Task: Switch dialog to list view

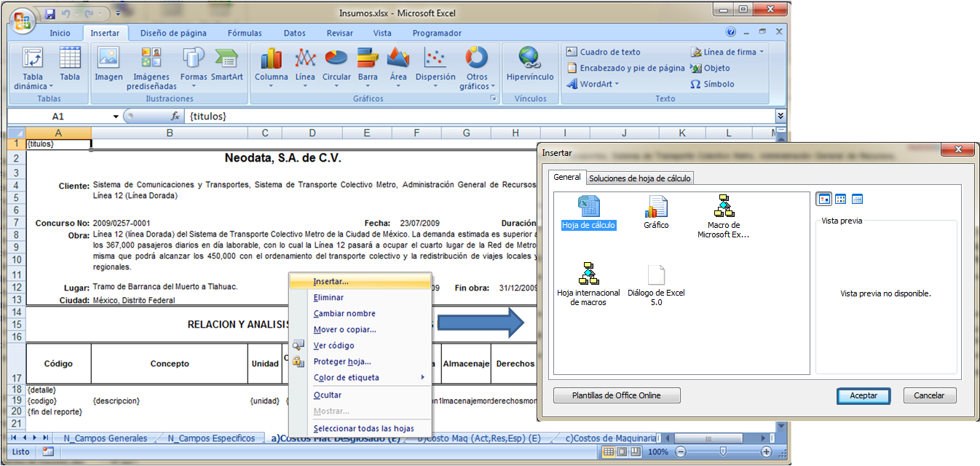Action: [x=840, y=199]
